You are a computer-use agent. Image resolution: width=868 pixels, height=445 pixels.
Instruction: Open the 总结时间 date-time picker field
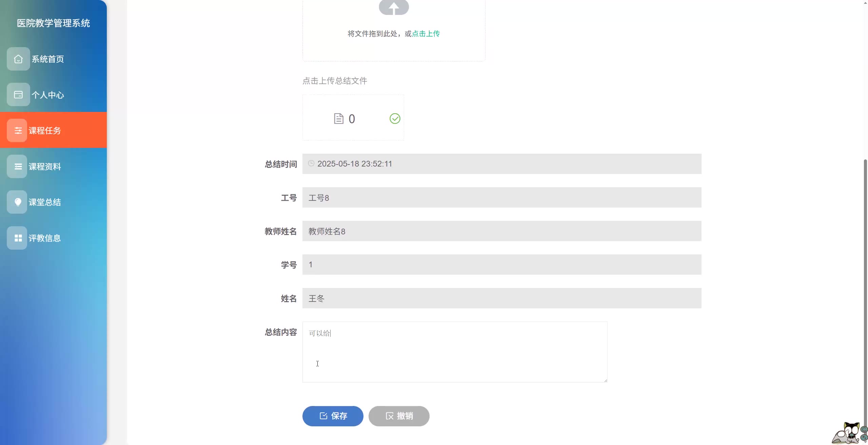502,164
